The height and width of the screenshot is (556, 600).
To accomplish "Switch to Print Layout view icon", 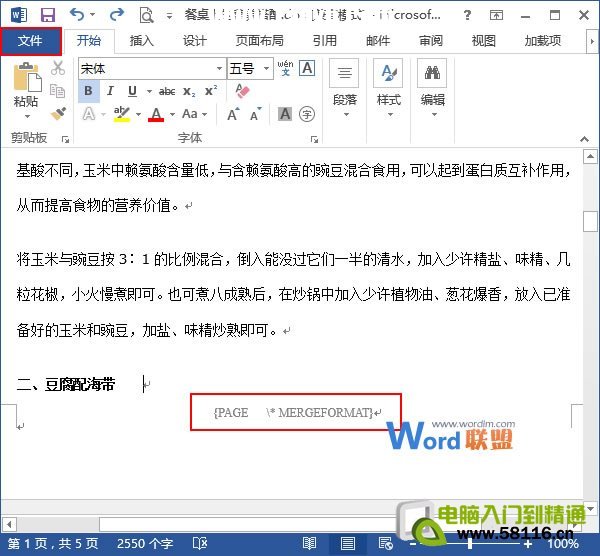I will pos(347,543).
